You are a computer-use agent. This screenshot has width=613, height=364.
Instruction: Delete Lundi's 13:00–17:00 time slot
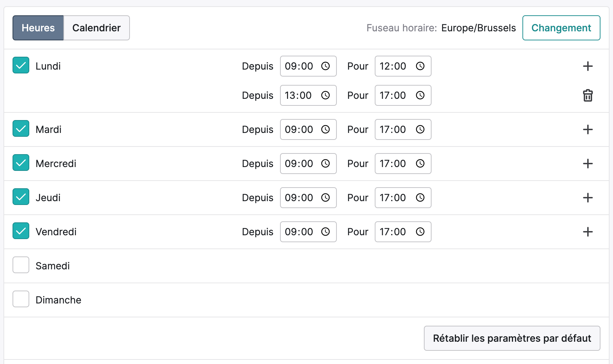coord(588,95)
